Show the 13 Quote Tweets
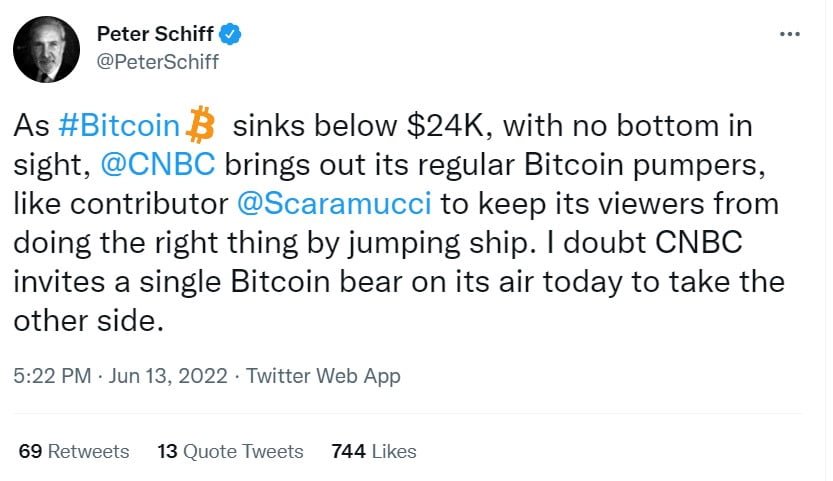 pyautogui.click(x=230, y=451)
